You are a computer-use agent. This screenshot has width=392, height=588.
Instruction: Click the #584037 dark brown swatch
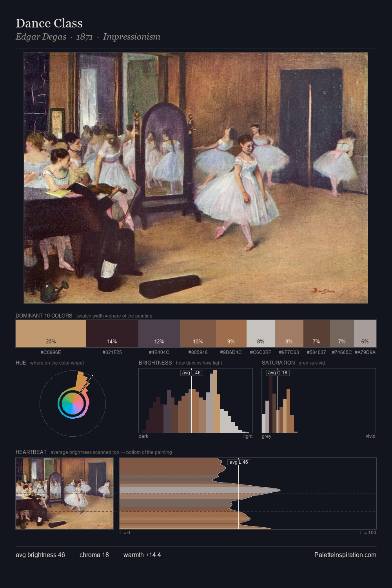pyautogui.click(x=317, y=334)
